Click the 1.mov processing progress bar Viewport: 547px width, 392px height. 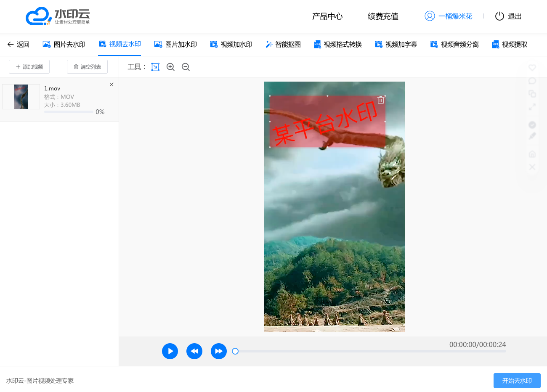pyautogui.click(x=69, y=112)
